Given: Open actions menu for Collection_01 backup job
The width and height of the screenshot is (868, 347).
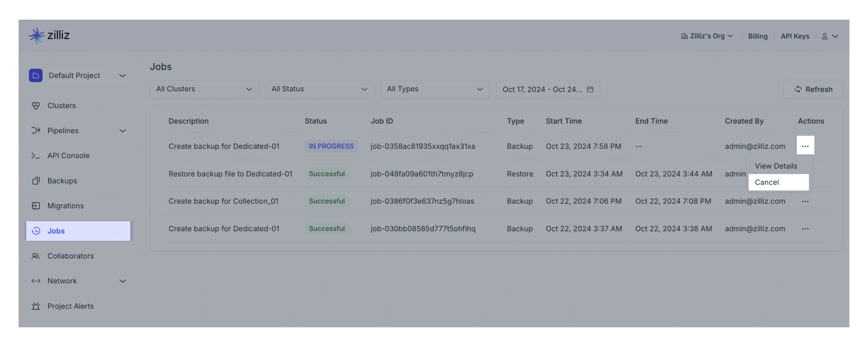Looking at the screenshot, I should [x=805, y=201].
